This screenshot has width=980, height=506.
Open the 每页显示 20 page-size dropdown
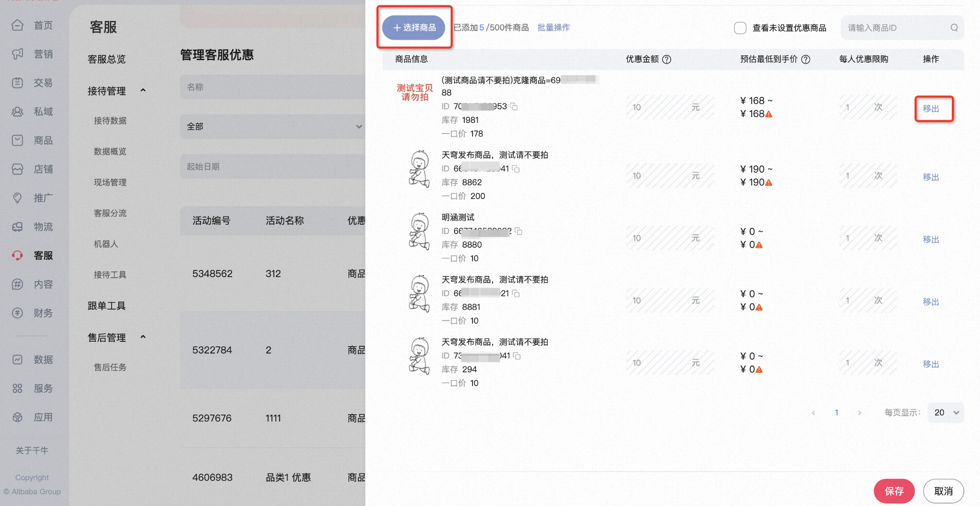[946, 412]
